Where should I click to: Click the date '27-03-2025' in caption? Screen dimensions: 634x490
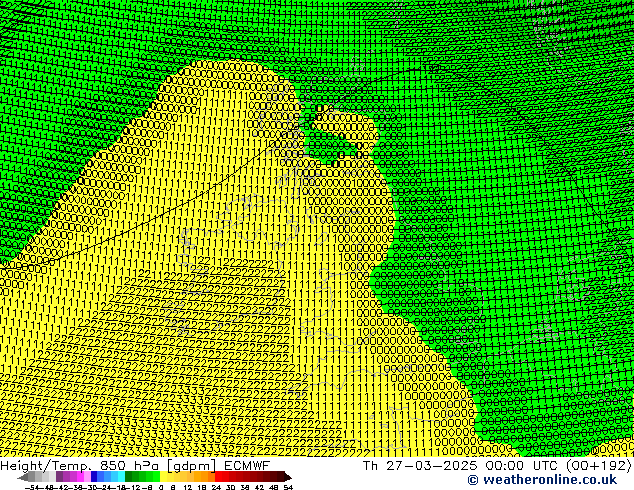pyautogui.click(x=431, y=465)
